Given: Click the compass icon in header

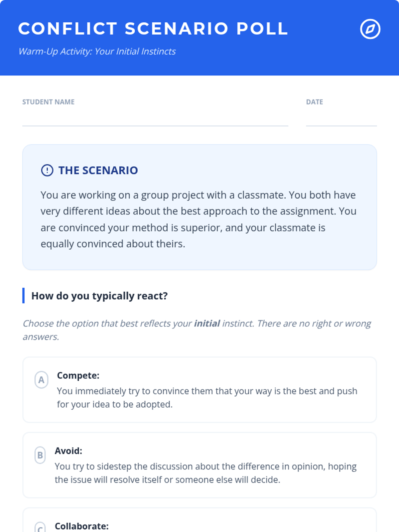Looking at the screenshot, I should [370, 29].
